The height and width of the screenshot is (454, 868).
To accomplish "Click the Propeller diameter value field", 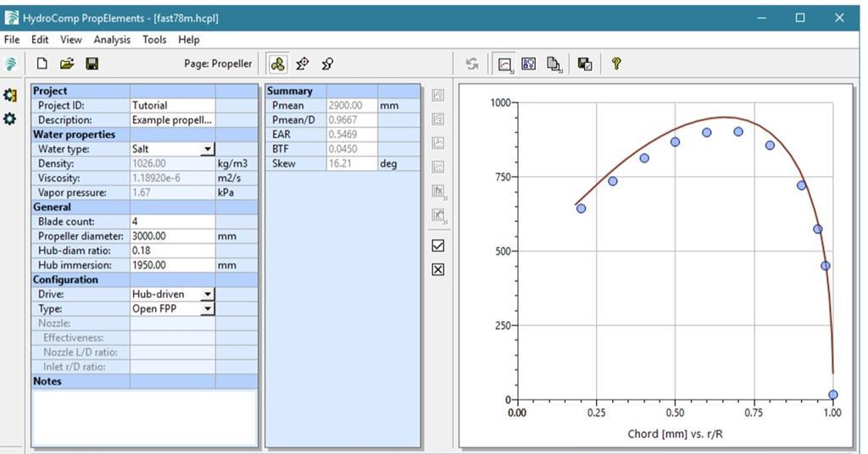I will click(172, 236).
